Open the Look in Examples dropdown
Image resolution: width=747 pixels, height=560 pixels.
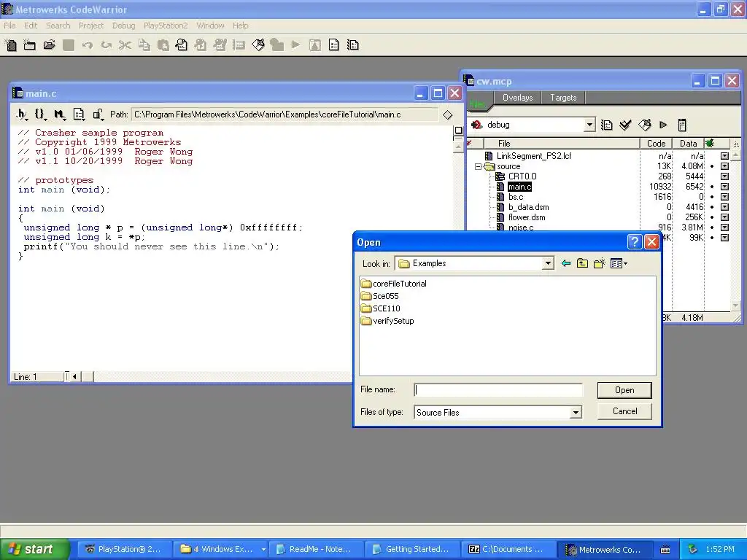point(548,263)
